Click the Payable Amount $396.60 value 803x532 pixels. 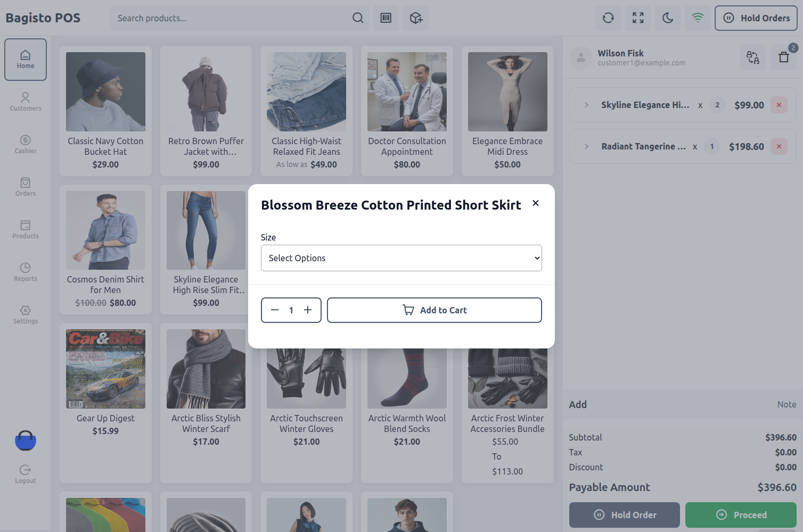(x=777, y=487)
